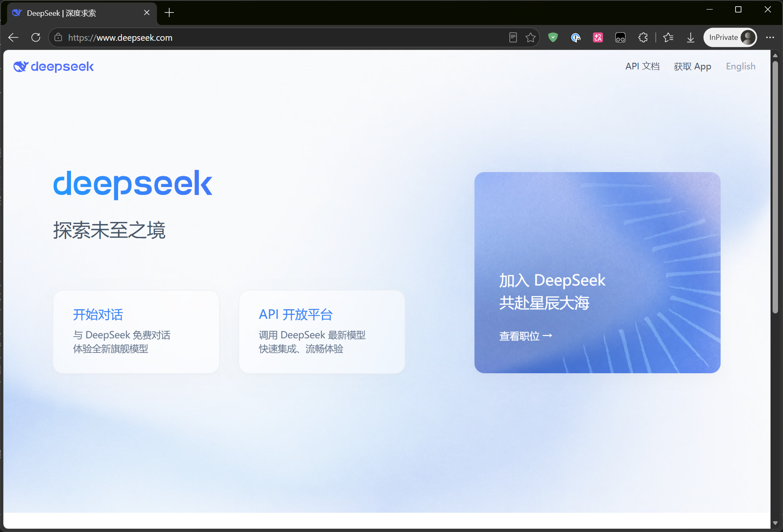Open the 开始对话 card
Screen dimensions: 783x532
coord(136,332)
